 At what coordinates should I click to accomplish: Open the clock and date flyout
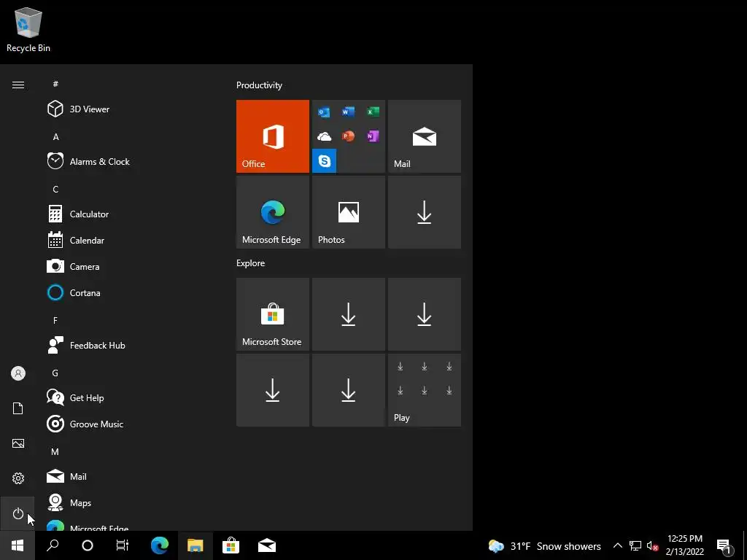[684, 545]
